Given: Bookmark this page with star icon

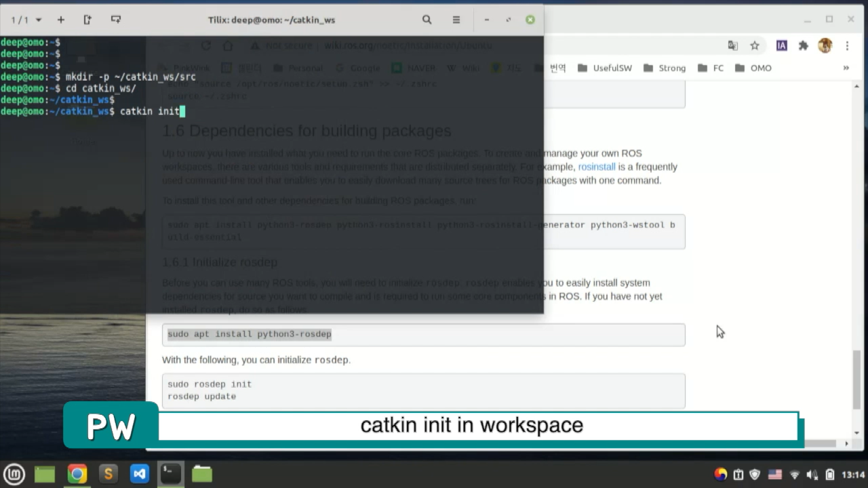Looking at the screenshot, I should tap(755, 45).
